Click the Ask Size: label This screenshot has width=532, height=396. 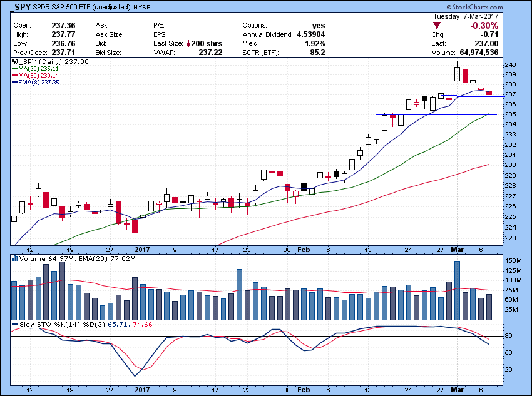click(110, 34)
